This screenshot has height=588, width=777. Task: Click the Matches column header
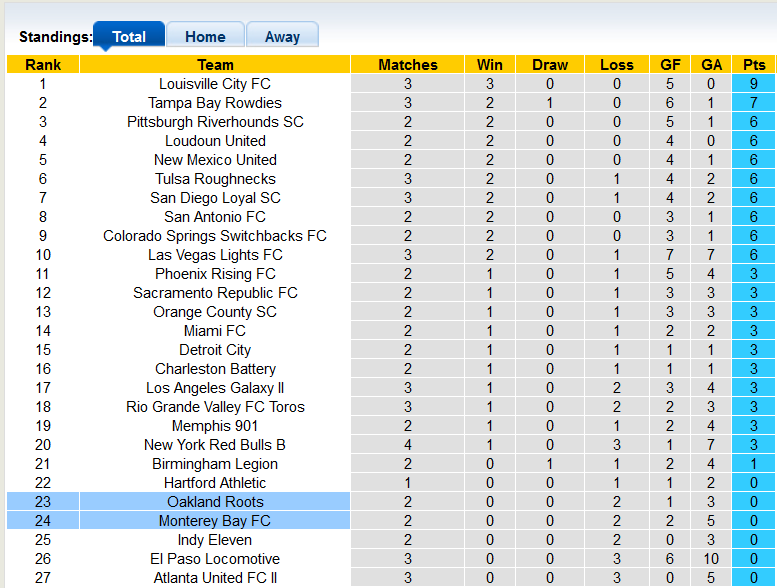408,65
